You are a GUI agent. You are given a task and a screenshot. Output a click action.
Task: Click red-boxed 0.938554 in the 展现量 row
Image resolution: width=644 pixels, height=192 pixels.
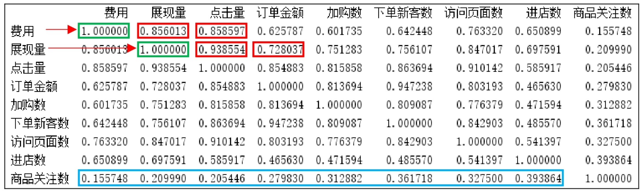click(221, 50)
